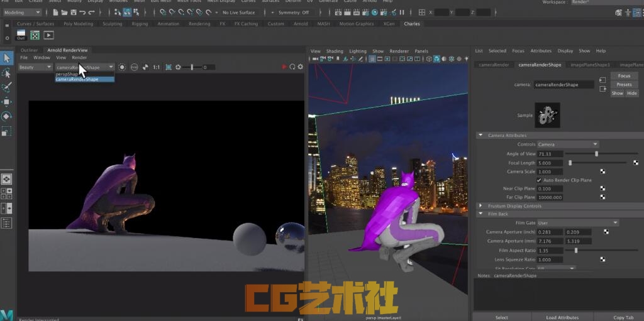Open the viewport Lighting menu
The width and height of the screenshot is (644, 321).
coord(358,52)
